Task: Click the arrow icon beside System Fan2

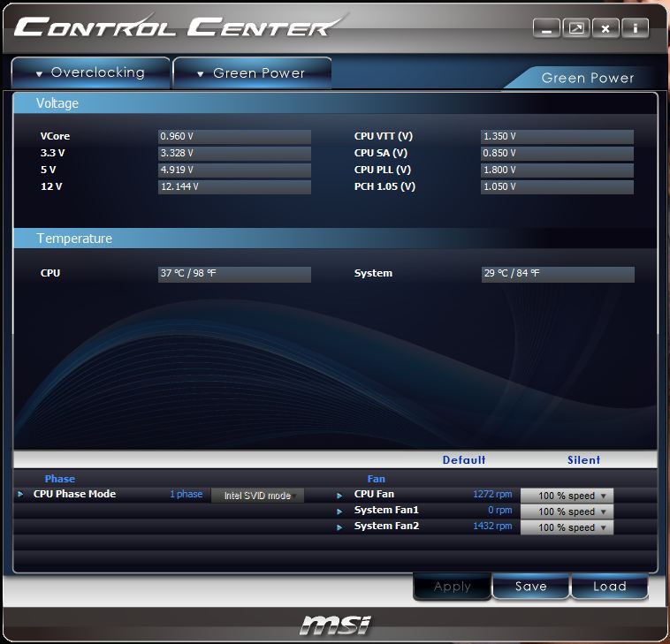Action: (339, 527)
